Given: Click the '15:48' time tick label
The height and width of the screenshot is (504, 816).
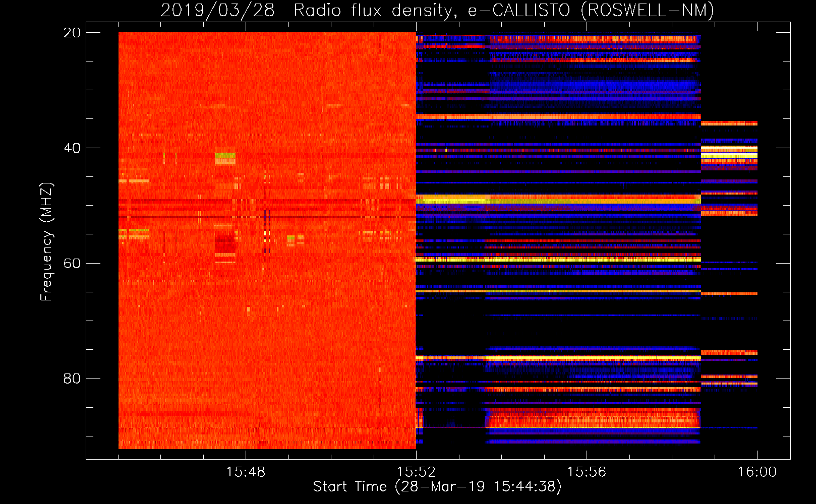Looking at the screenshot, I should [246, 472].
